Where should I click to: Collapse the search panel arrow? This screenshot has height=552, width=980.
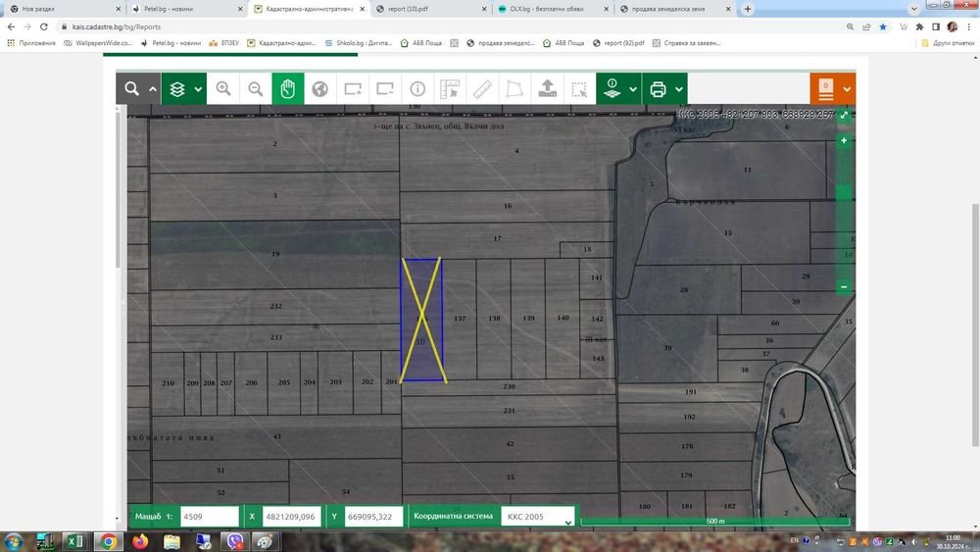point(153,89)
